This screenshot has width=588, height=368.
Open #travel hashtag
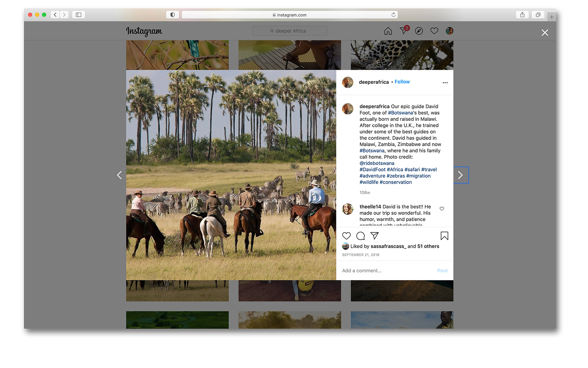pyautogui.click(x=429, y=170)
